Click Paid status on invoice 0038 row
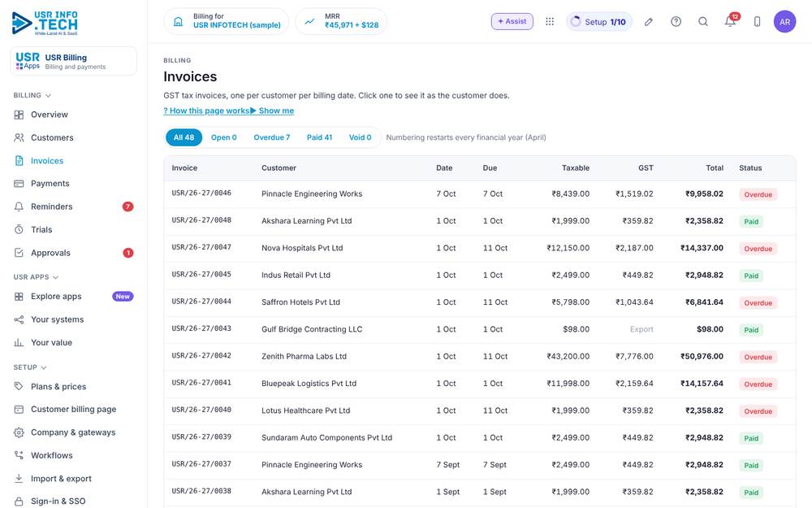This screenshot has height=508, width=812. tap(751, 493)
